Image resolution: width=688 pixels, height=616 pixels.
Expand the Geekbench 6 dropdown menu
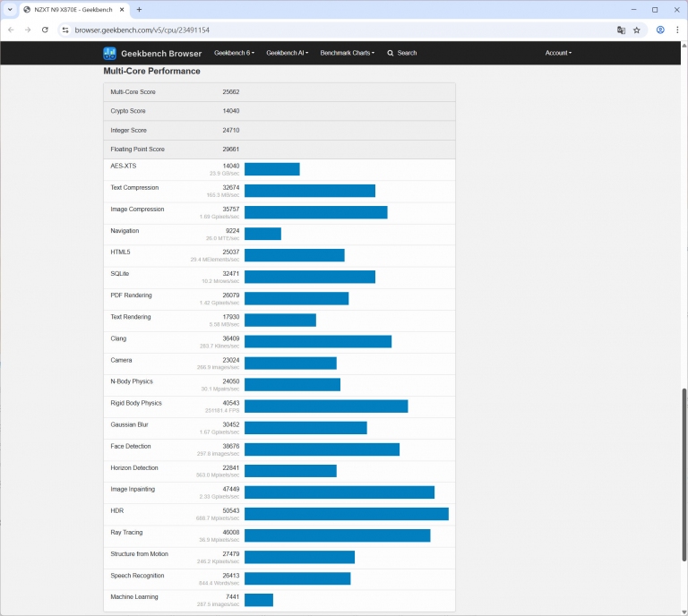tap(234, 53)
